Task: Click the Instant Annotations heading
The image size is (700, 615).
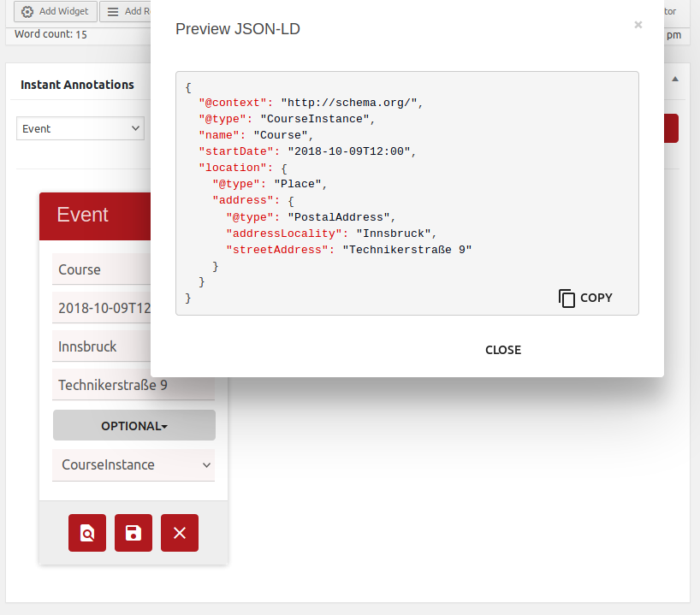Action: click(77, 85)
